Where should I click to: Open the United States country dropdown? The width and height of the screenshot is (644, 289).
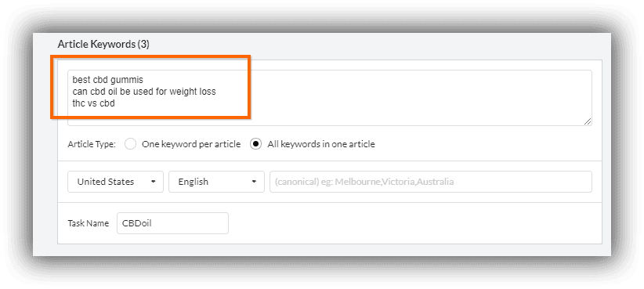point(115,182)
